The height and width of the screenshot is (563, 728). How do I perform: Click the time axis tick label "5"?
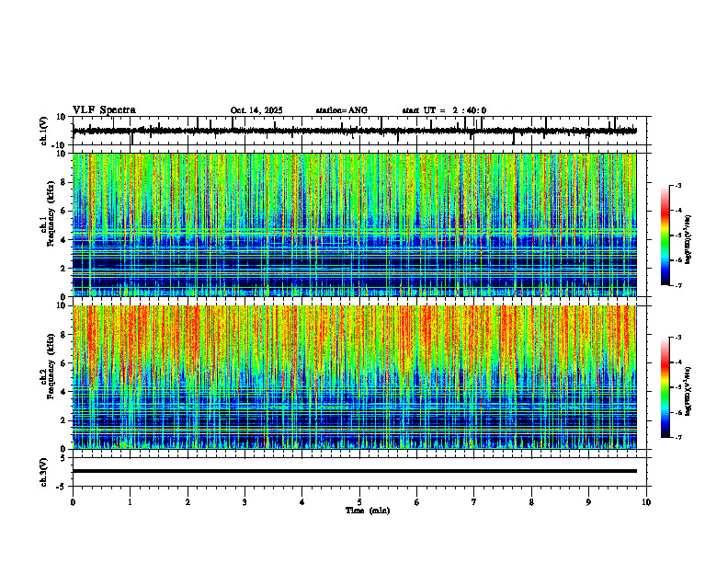tap(359, 502)
